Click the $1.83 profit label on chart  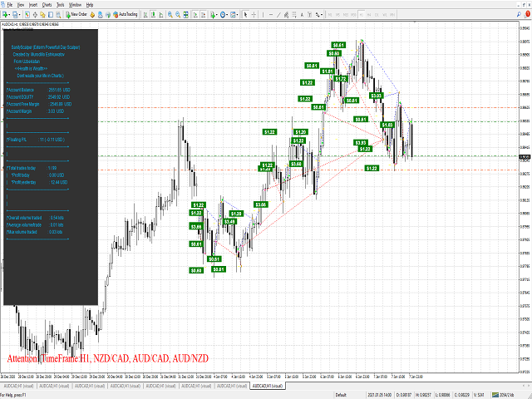click(x=387, y=125)
